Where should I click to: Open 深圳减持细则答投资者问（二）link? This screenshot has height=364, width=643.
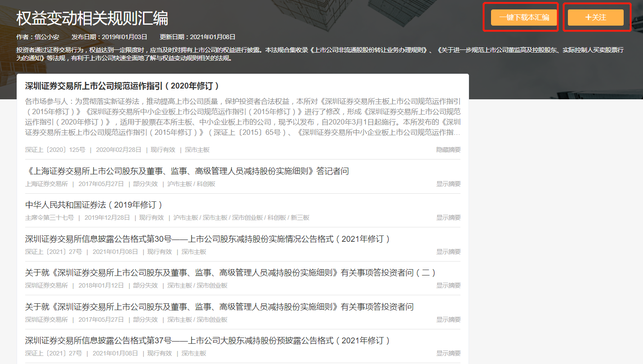click(x=231, y=273)
